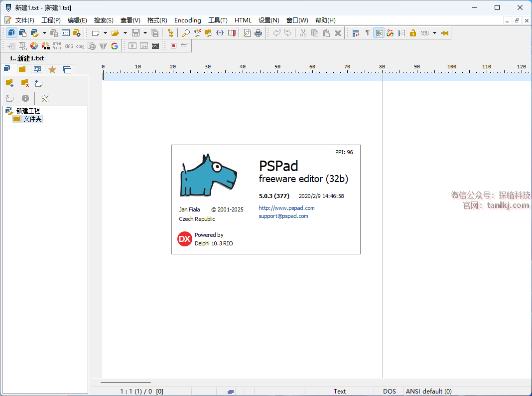Open the http://www.pspad.com link
Viewport: 532px width, 396px height.
pos(286,208)
